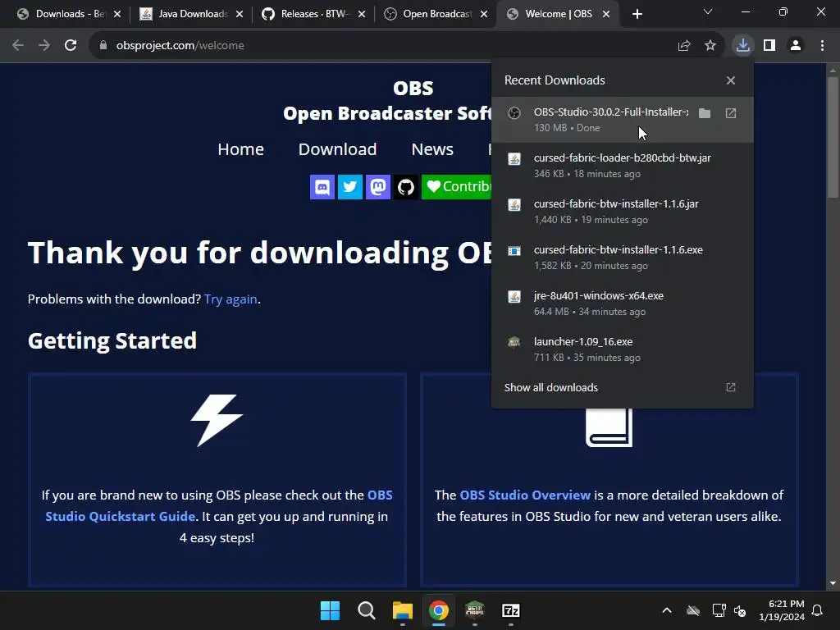Click the Chrome downloads toolbar icon
Viewport: 840px width, 630px height.
tap(743, 46)
